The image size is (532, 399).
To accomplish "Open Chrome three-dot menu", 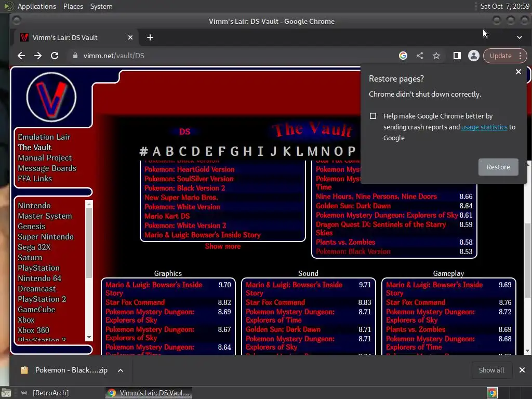I will [521, 56].
